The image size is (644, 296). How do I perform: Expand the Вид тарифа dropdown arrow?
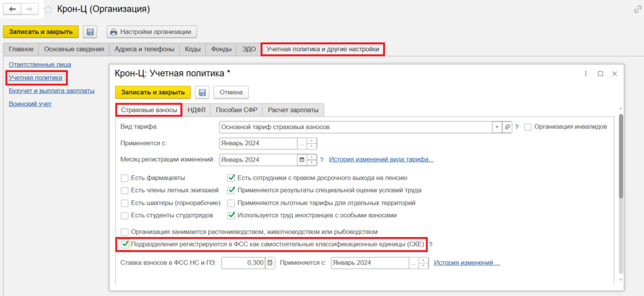[x=498, y=128]
